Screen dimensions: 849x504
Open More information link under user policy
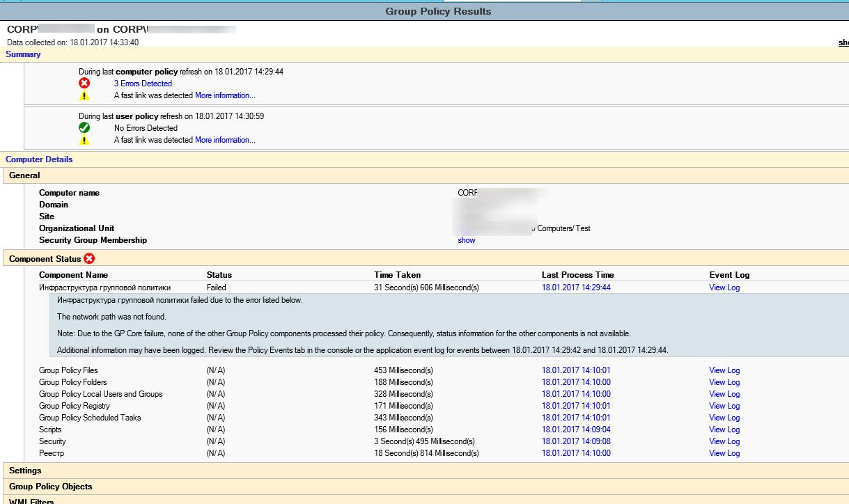225,140
